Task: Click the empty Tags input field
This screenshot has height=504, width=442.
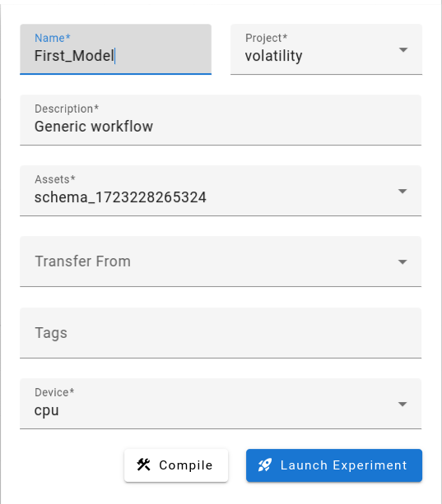Action: point(221,333)
